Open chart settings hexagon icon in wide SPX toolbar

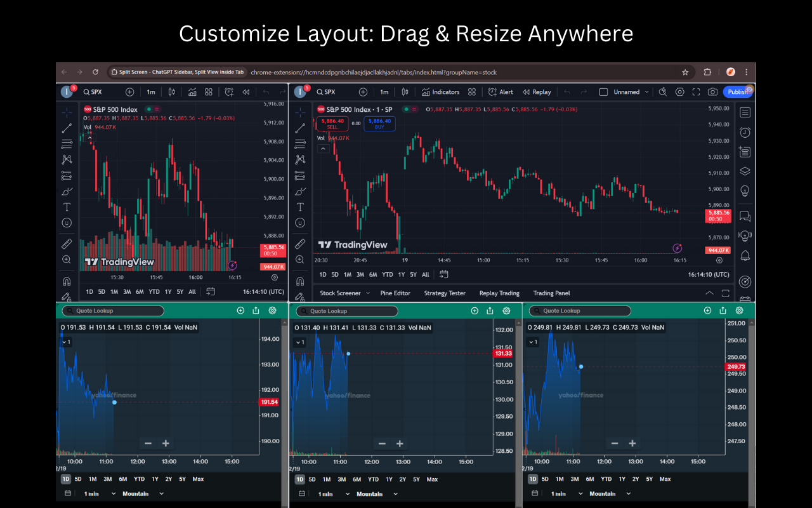(679, 92)
